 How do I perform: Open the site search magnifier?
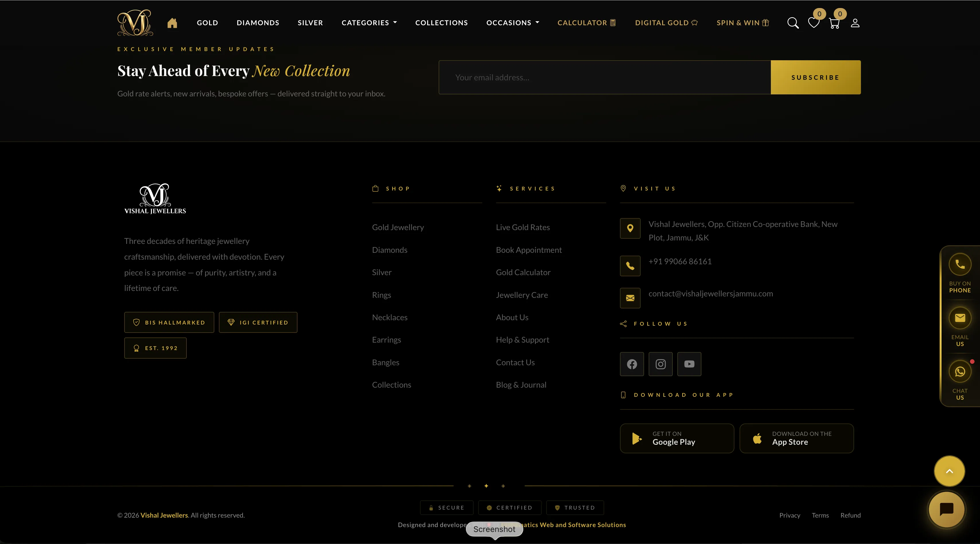click(793, 23)
